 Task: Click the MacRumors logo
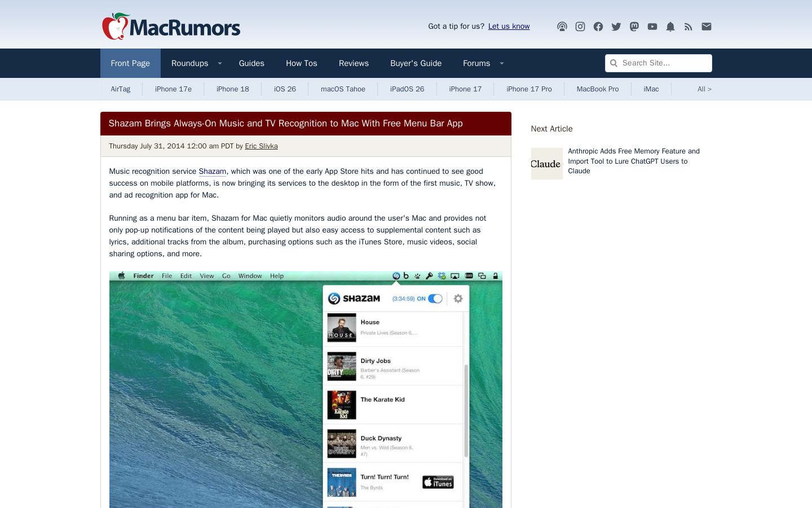point(171,27)
